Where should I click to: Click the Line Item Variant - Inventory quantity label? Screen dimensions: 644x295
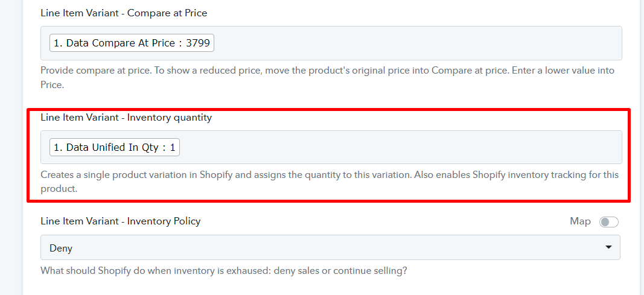coord(126,118)
